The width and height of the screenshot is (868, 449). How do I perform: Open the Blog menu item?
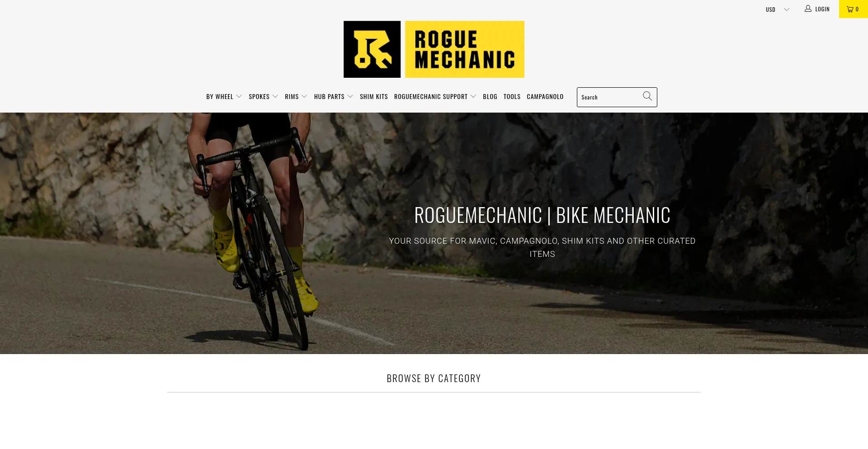[x=490, y=97]
